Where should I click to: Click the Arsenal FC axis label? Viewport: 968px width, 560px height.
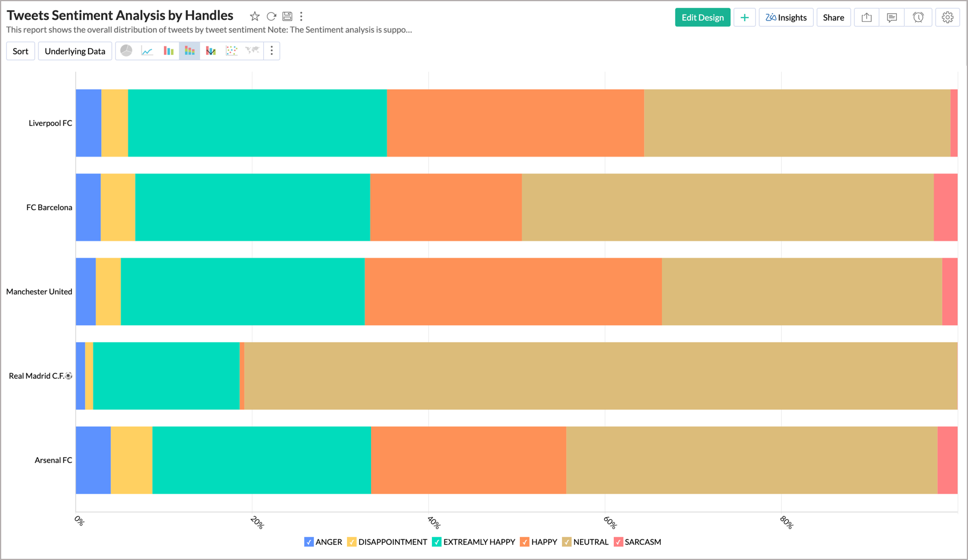coord(54,460)
